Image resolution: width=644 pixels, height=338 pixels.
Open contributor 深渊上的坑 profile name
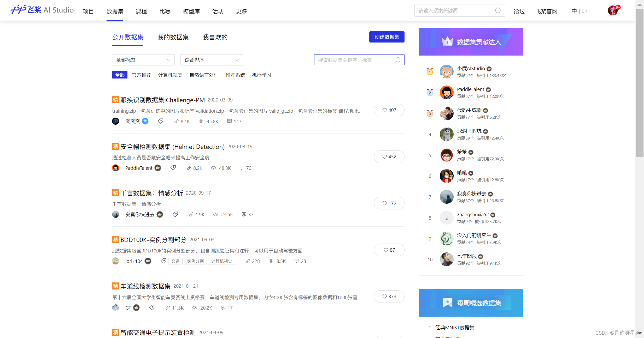point(469,131)
